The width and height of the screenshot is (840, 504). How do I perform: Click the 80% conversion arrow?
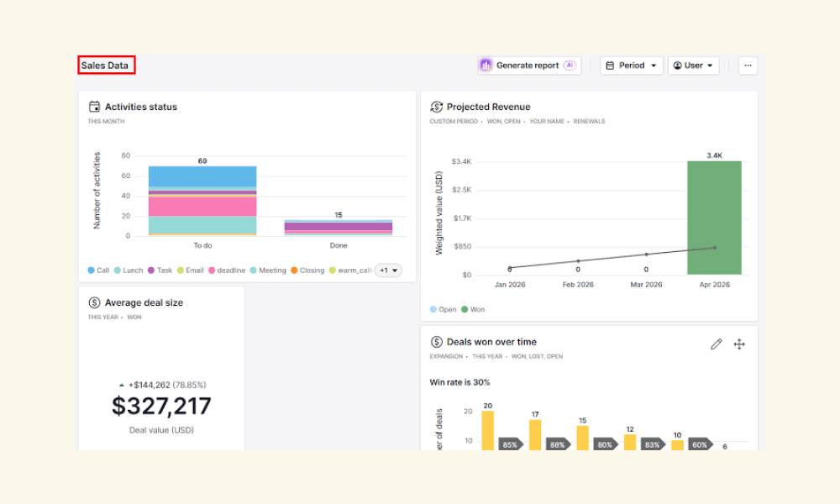pyautogui.click(x=606, y=444)
